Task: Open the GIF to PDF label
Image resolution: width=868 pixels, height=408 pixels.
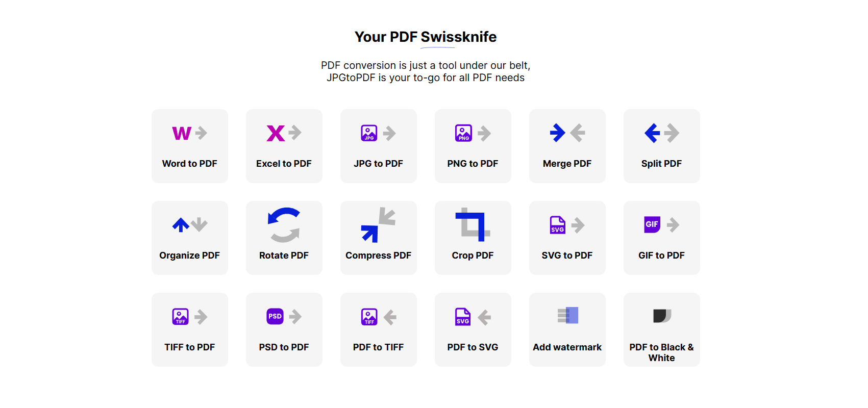Action: [662, 256]
